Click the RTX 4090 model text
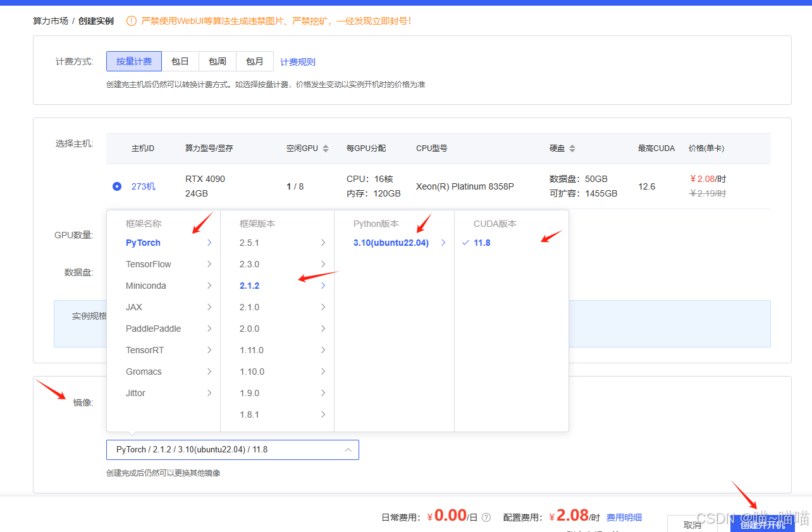 click(205, 179)
